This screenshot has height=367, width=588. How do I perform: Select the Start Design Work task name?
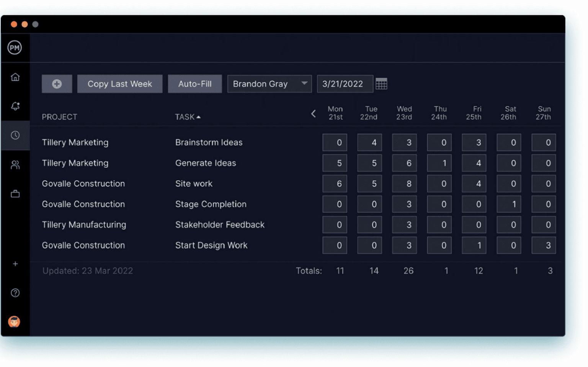[211, 246]
